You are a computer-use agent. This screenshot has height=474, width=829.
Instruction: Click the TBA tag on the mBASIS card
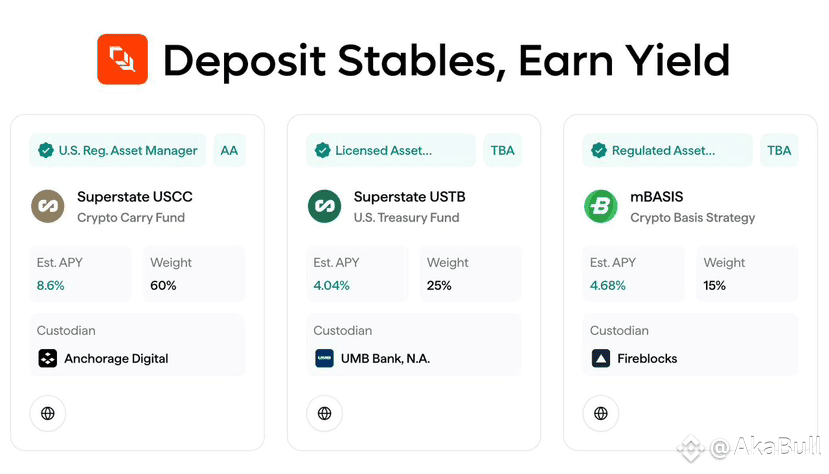779,151
